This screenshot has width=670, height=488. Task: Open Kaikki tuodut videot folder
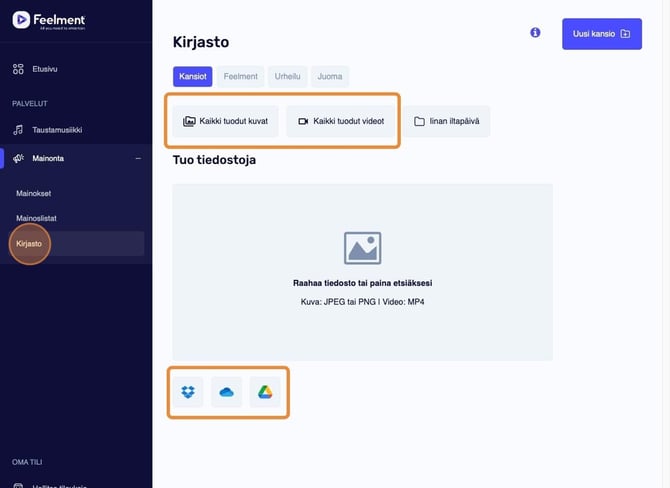point(340,121)
